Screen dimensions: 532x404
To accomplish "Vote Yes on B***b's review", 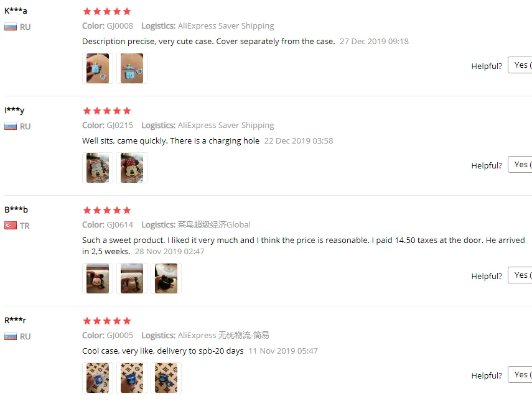I will [x=520, y=275].
